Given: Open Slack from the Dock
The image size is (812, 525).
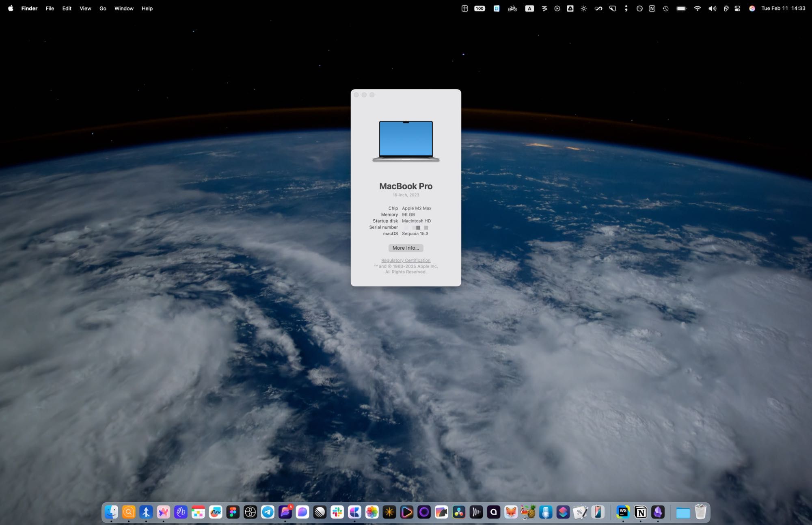Looking at the screenshot, I should tap(337, 512).
